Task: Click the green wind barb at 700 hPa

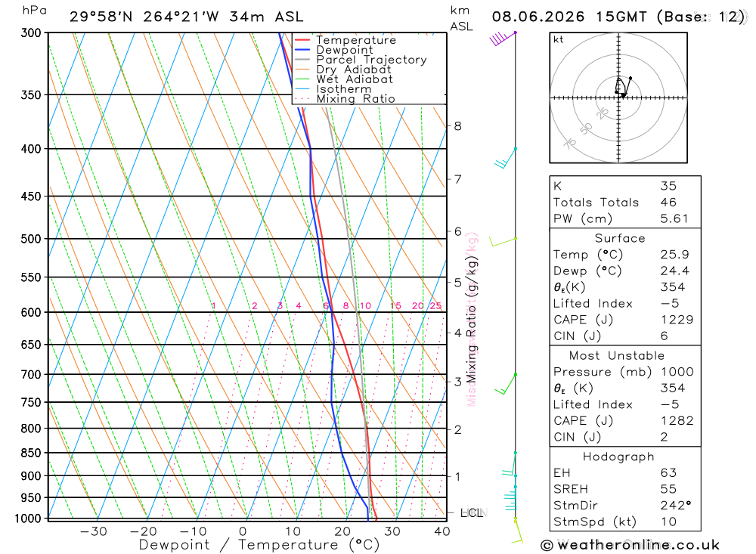Action: click(506, 384)
